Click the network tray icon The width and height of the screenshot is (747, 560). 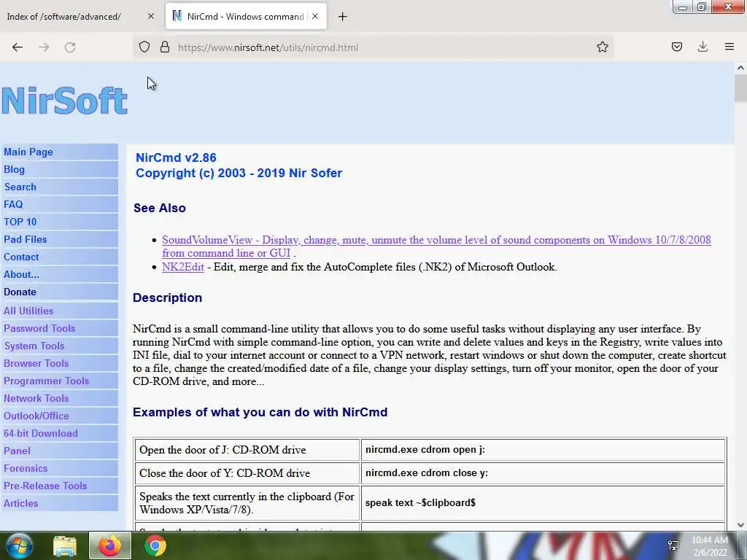673,545
